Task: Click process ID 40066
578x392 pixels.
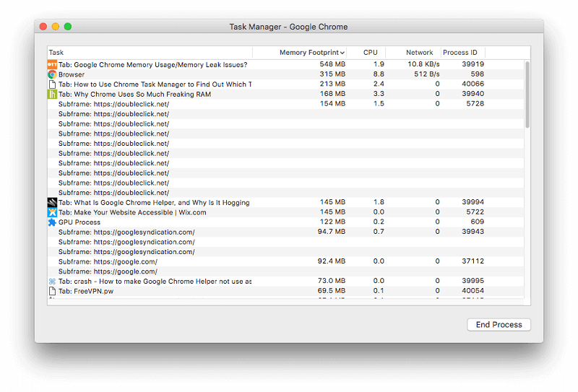Action: coord(473,84)
